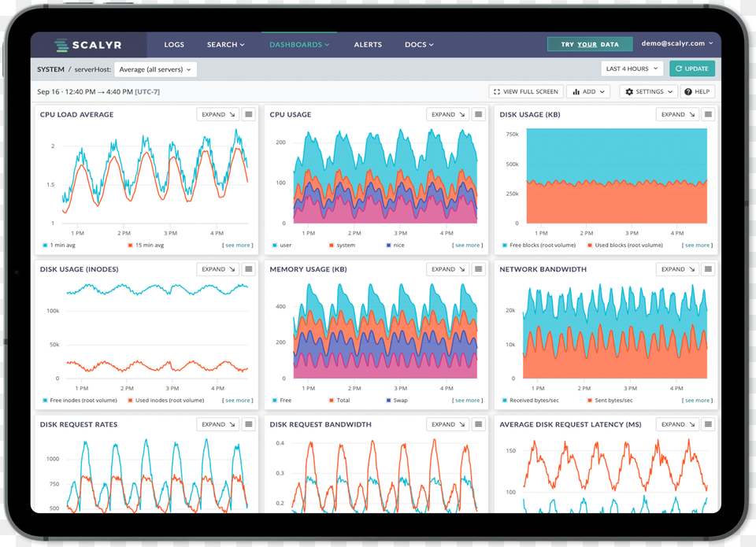Click the CPU Usage chart menu icon
This screenshot has height=547, width=756.
click(478, 113)
